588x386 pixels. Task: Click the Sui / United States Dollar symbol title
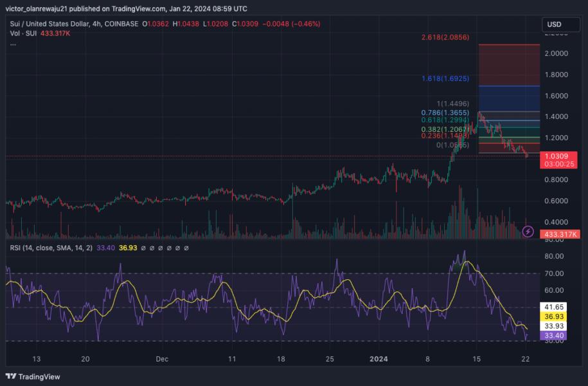[x=75, y=24]
